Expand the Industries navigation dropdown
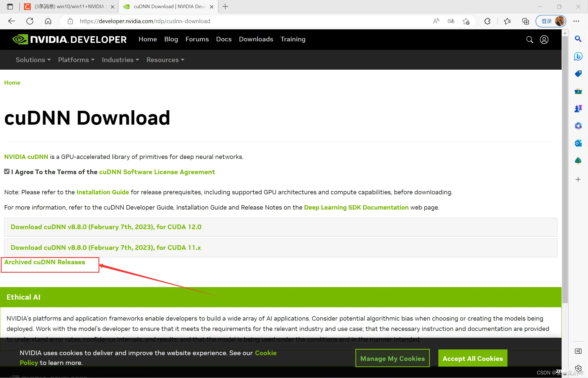 point(120,60)
